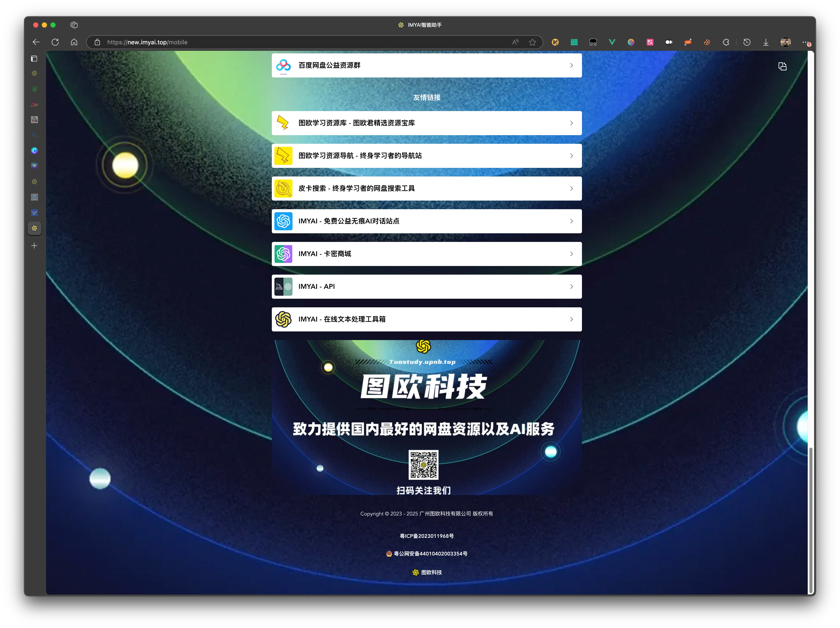
Task: Switch to the Sai logo tab
Action: (x=34, y=104)
